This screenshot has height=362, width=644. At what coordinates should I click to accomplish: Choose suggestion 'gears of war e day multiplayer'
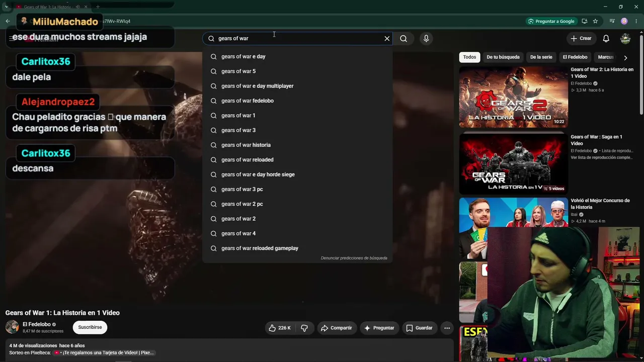[x=297, y=86]
